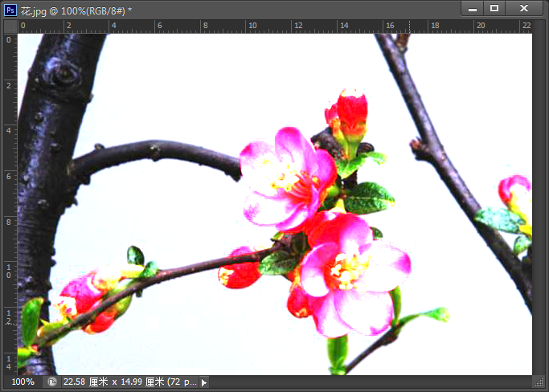Click the document dimensions text in status bar

129,382
